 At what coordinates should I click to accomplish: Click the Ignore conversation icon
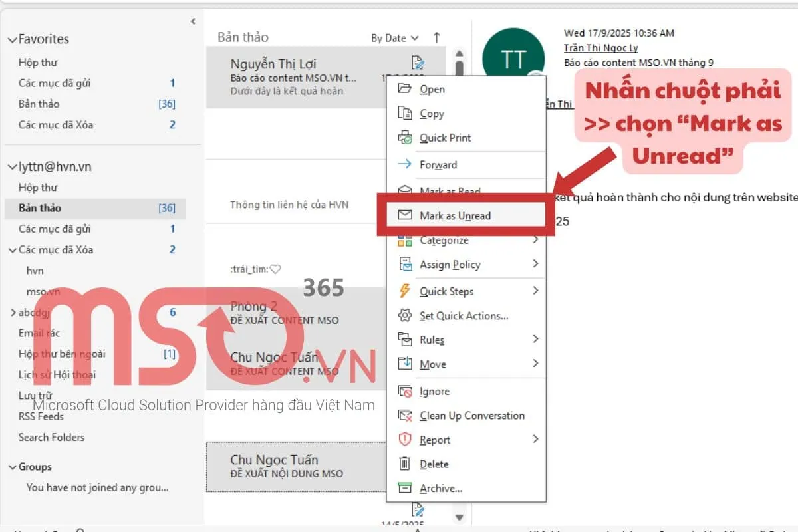[404, 392]
